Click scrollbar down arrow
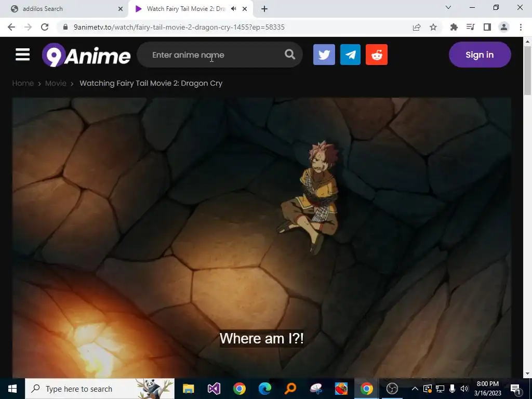 527,374
